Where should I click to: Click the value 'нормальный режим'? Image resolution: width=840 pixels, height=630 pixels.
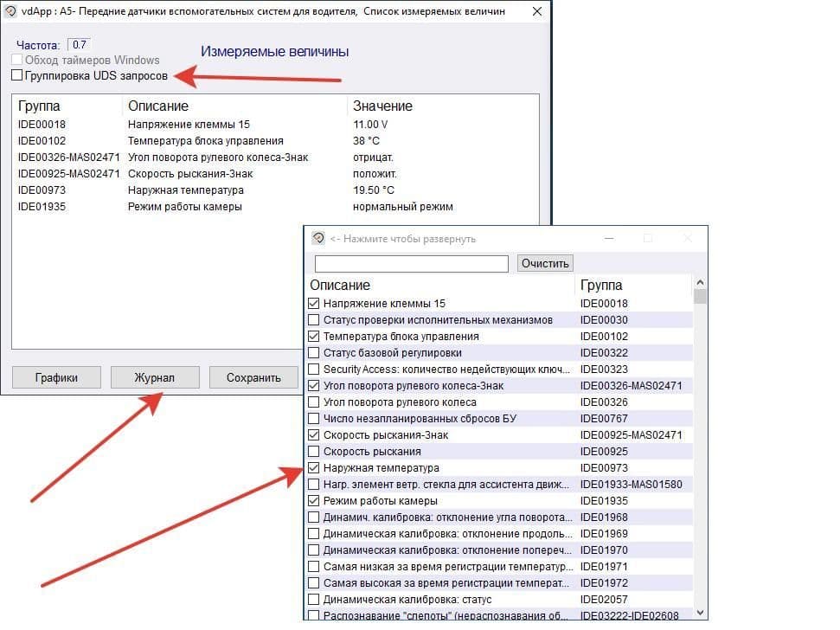click(403, 207)
